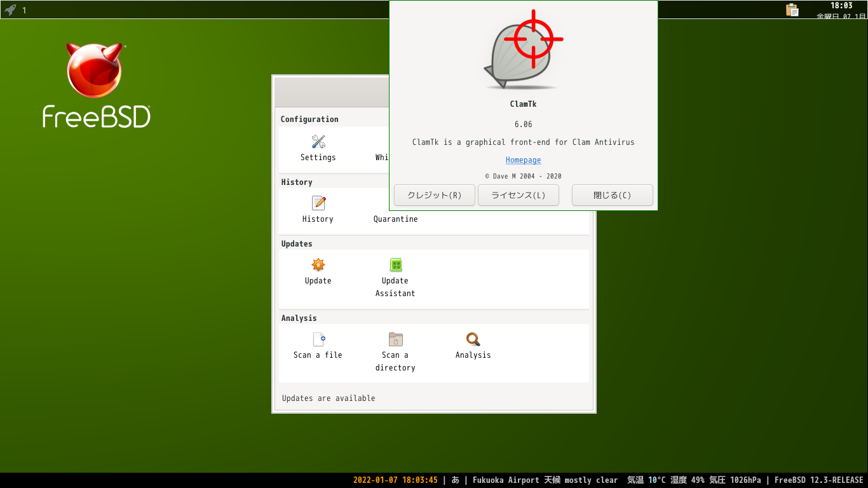Image resolution: width=868 pixels, height=488 pixels.
Task: Click the version number 6.06
Action: click(524, 125)
